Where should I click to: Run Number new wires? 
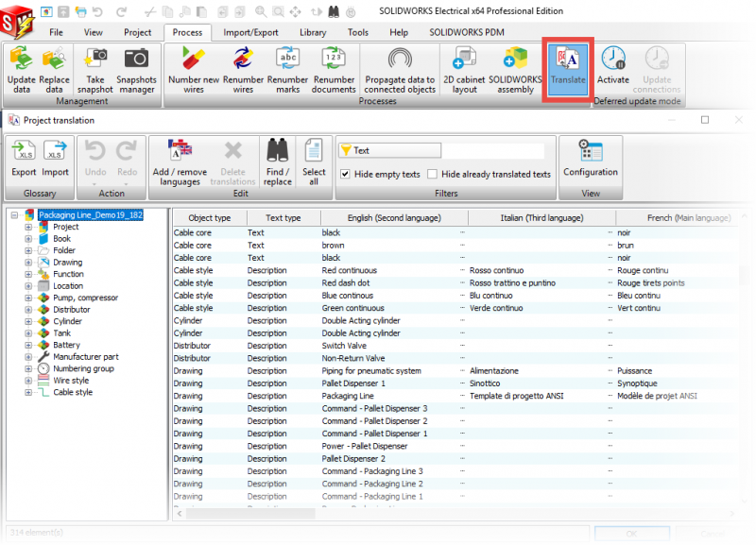pos(194,69)
